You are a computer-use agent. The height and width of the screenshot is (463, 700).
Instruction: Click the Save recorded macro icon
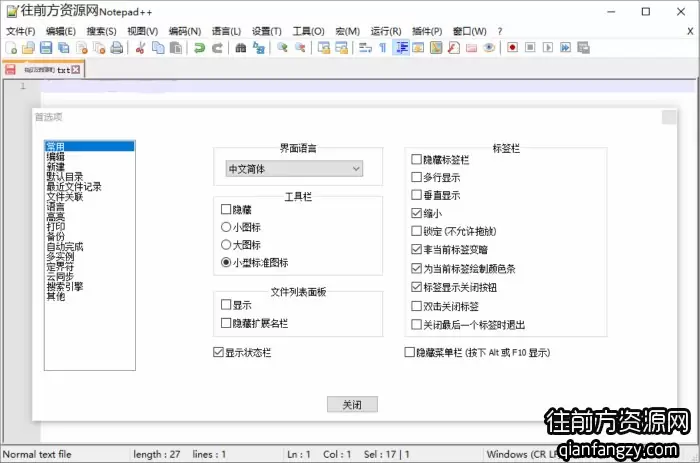583,47
